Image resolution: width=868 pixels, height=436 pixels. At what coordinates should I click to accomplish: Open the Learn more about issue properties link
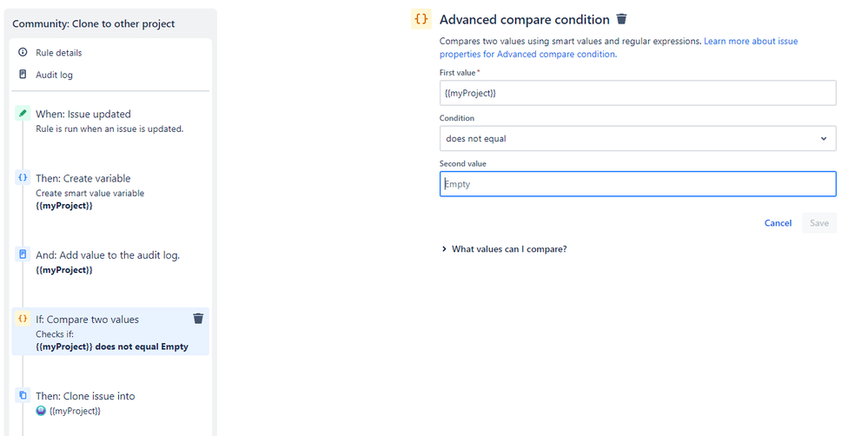point(619,48)
